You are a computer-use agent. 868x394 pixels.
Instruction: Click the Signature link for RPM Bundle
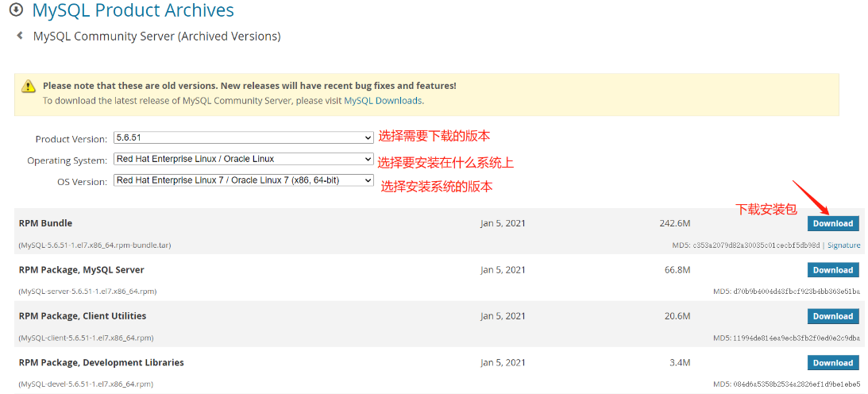(843, 245)
